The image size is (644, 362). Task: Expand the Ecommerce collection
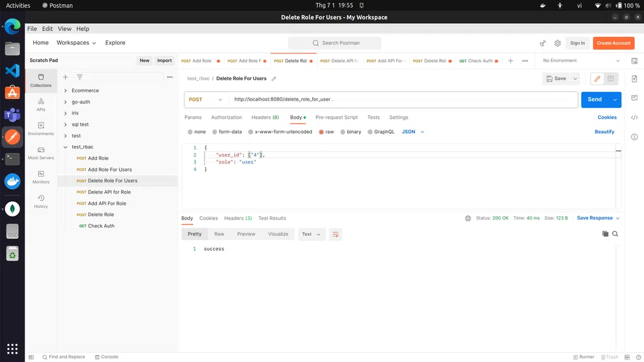click(65, 90)
